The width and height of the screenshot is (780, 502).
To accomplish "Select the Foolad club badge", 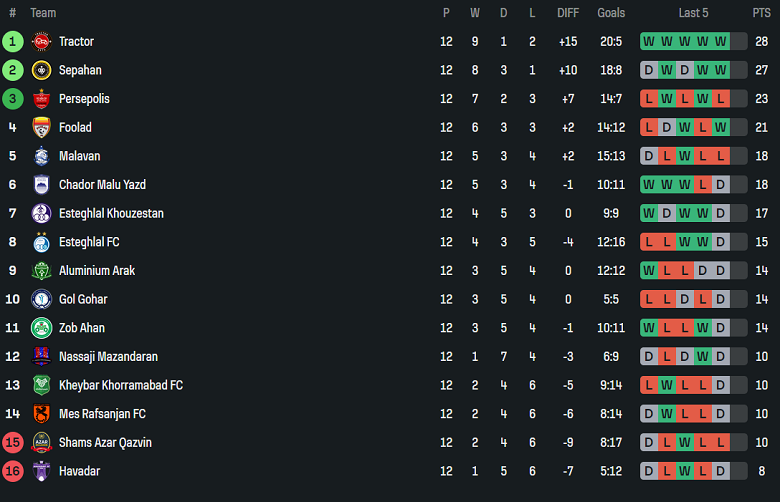I will click(41, 128).
